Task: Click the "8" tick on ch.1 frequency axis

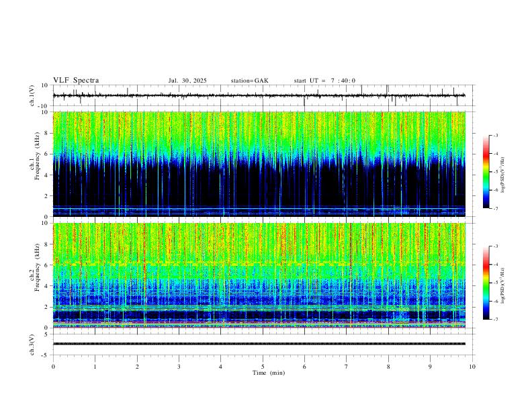Action: pyautogui.click(x=47, y=133)
